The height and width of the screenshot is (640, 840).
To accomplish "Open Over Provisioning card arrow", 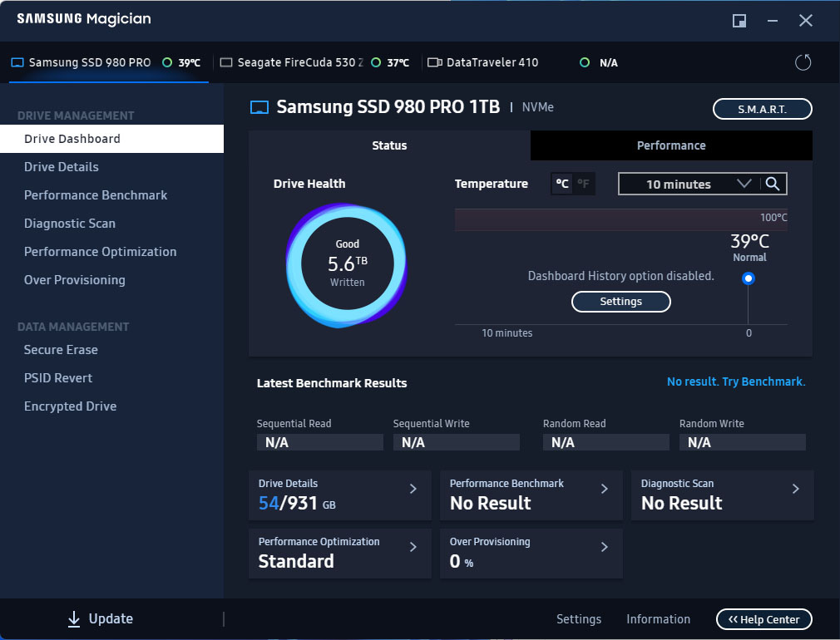I will pyautogui.click(x=605, y=547).
